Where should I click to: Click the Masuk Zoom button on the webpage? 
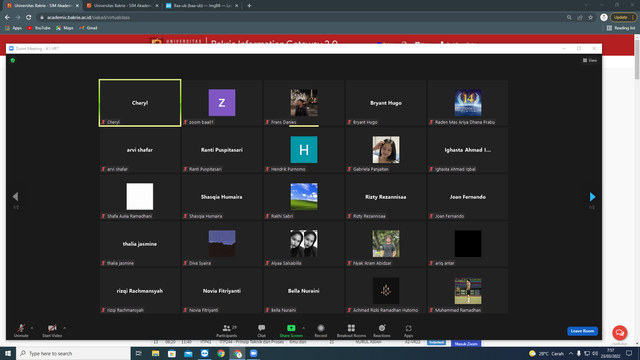point(466,344)
